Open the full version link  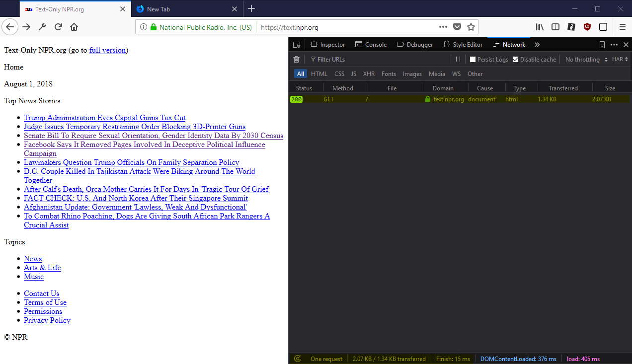107,50
